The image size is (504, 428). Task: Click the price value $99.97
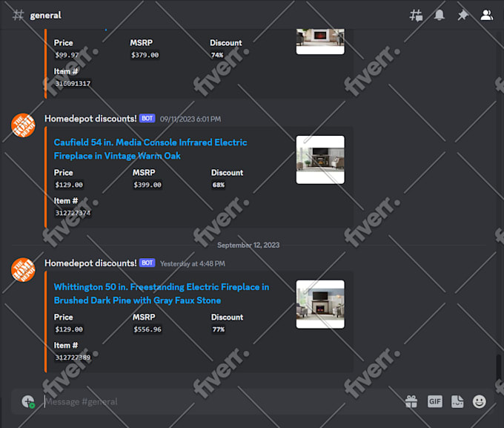pos(67,55)
